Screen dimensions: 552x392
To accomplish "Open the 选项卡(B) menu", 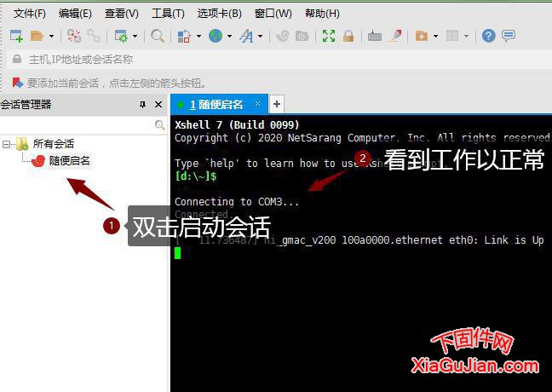I will point(219,14).
